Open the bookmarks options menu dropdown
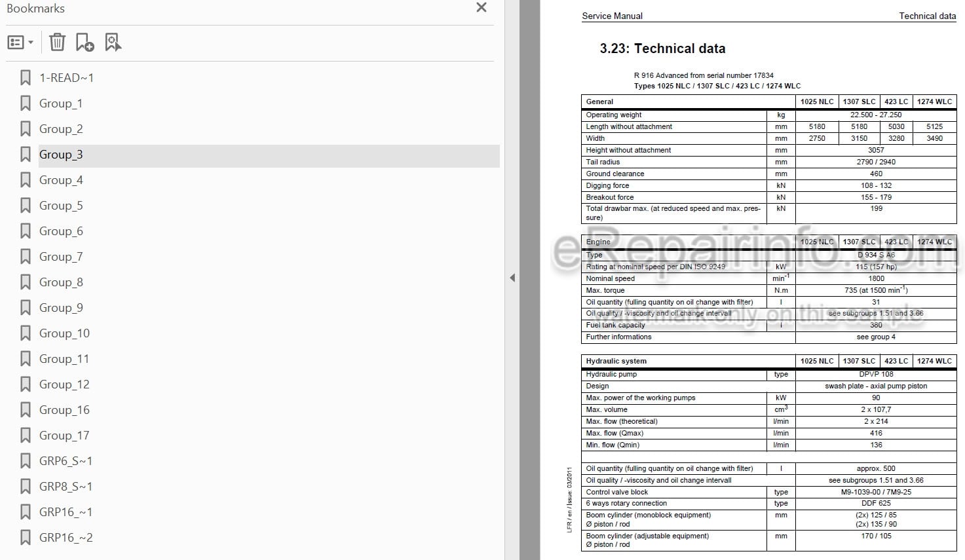The image size is (965, 560). coord(20,43)
